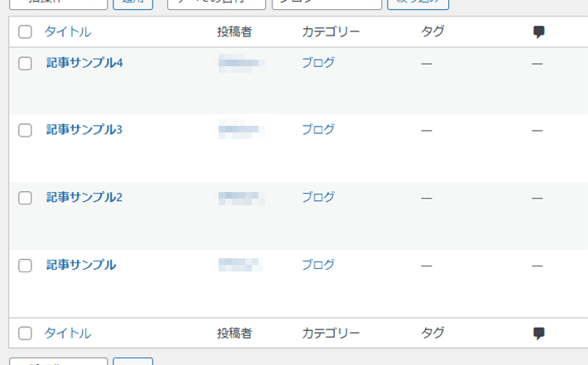The image size is (588, 365).
Task: Click the blurred author name of 記事サンプル4
Action: pyautogui.click(x=242, y=63)
